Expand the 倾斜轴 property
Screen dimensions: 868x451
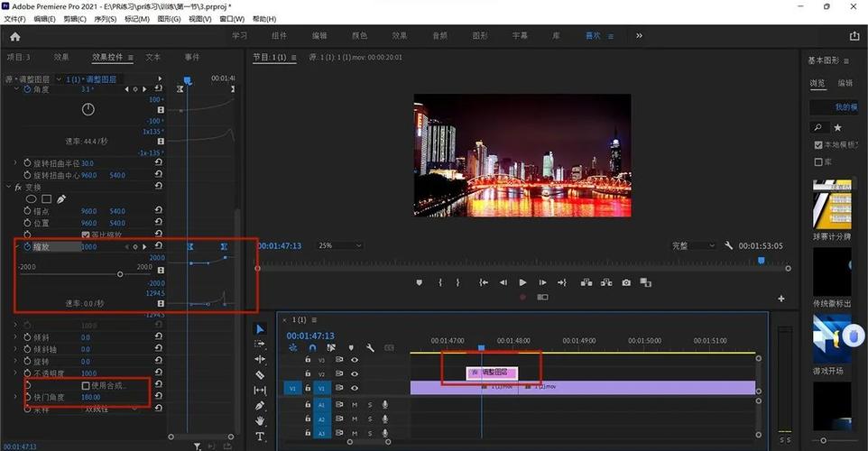point(15,349)
